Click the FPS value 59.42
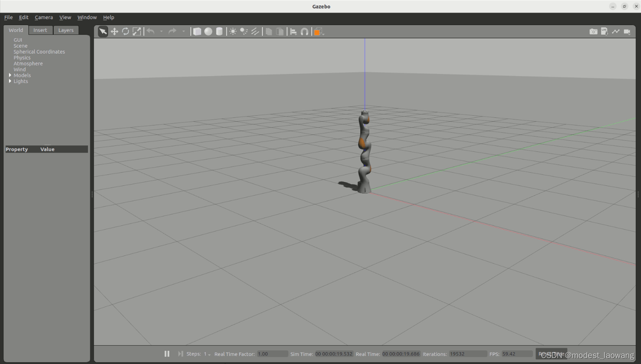The height and width of the screenshot is (364, 641). click(x=517, y=354)
